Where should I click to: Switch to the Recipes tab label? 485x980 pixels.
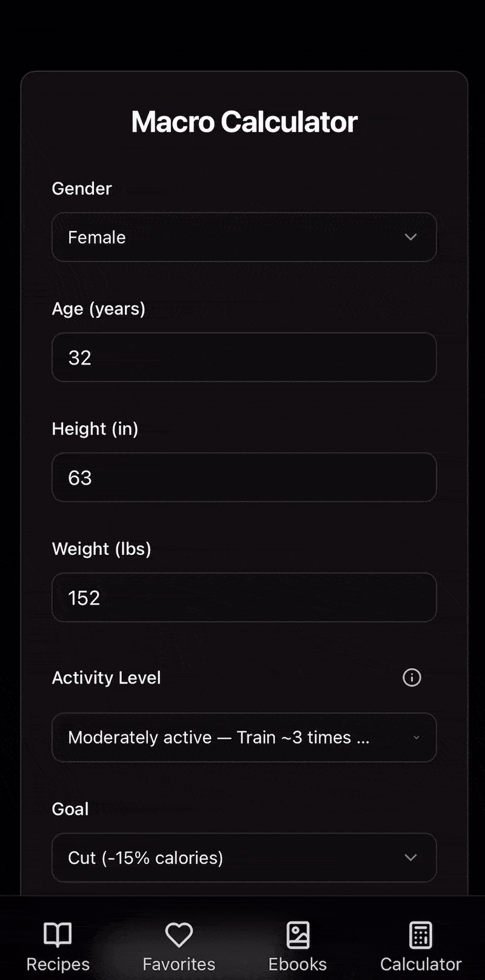pos(58,964)
